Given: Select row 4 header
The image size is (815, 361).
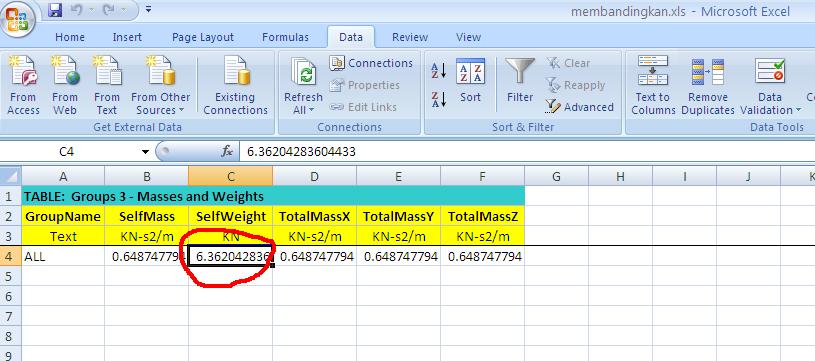Looking at the screenshot, I should 10,257.
